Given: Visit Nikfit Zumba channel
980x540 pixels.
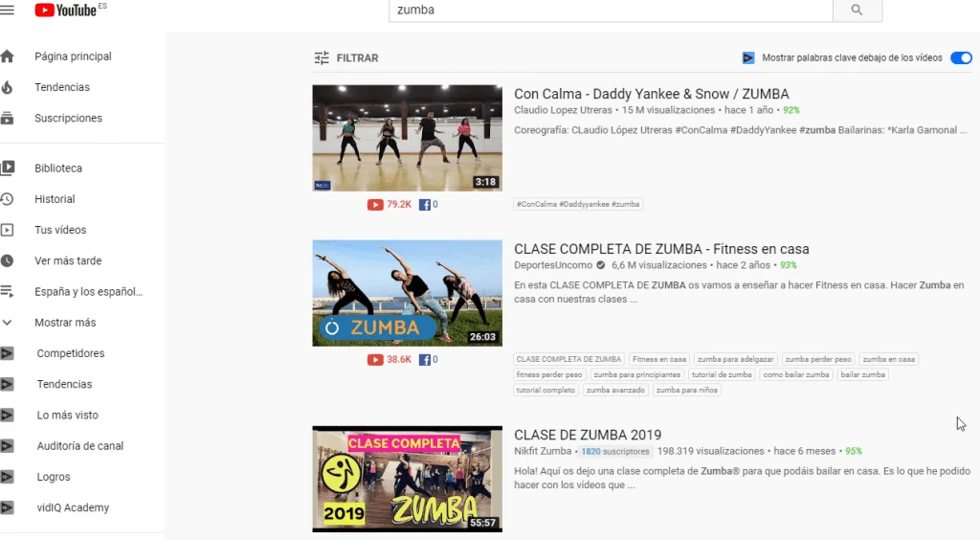Looking at the screenshot, I should click(543, 451).
